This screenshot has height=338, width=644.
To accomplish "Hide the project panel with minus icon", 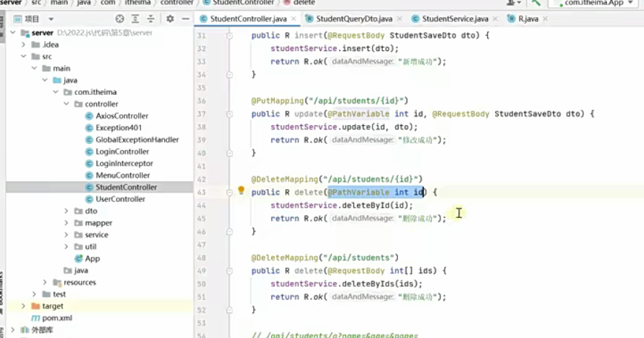I will click(x=186, y=19).
